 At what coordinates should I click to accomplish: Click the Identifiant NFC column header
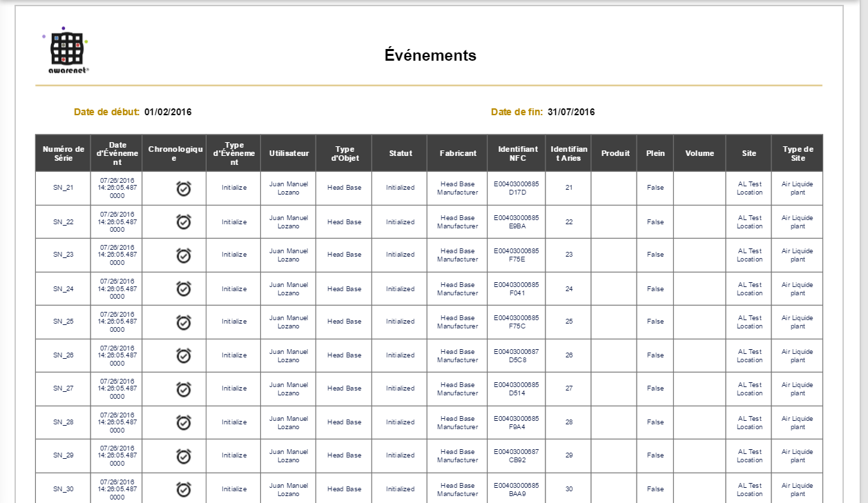517,153
